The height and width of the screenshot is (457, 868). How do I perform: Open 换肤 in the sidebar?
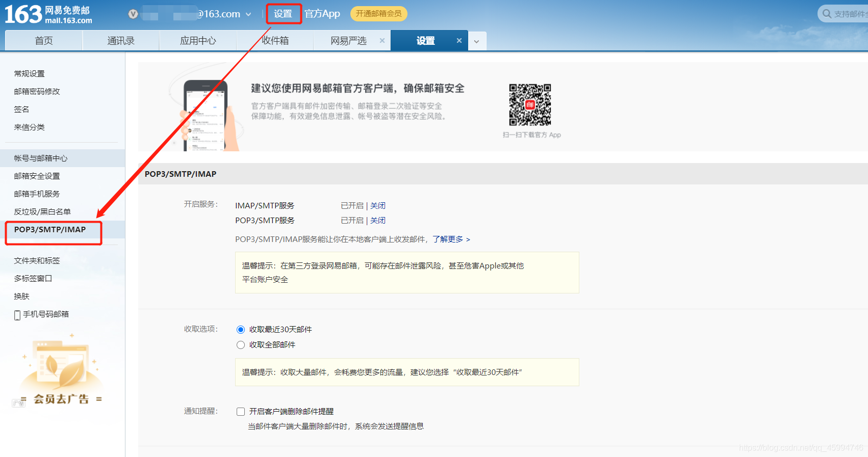tap(21, 296)
